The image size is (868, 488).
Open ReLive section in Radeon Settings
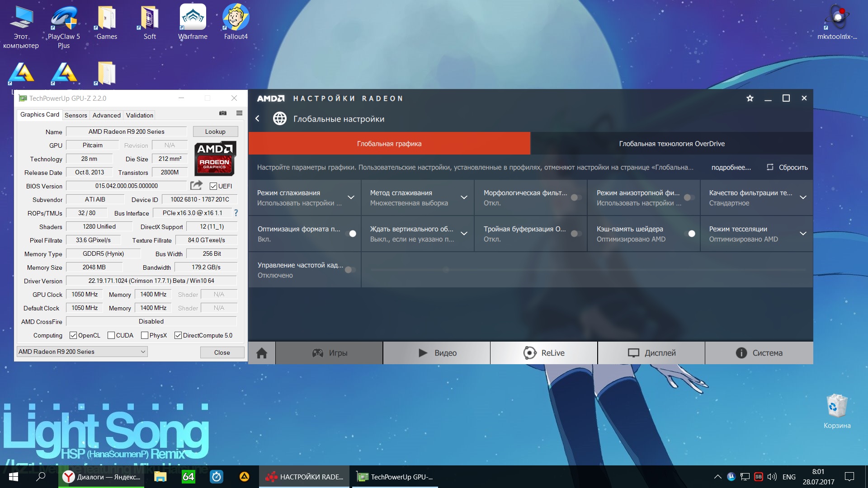(544, 353)
